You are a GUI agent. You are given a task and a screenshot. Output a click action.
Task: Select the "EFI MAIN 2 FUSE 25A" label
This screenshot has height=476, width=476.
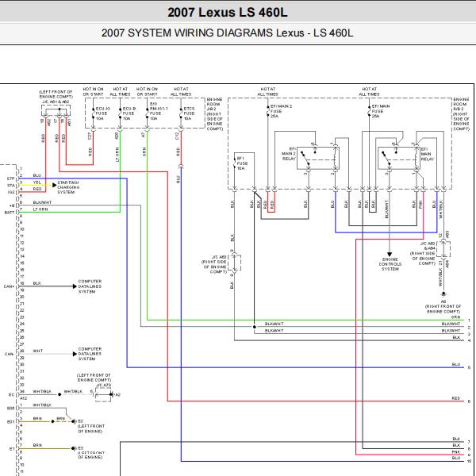[x=281, y=111]
